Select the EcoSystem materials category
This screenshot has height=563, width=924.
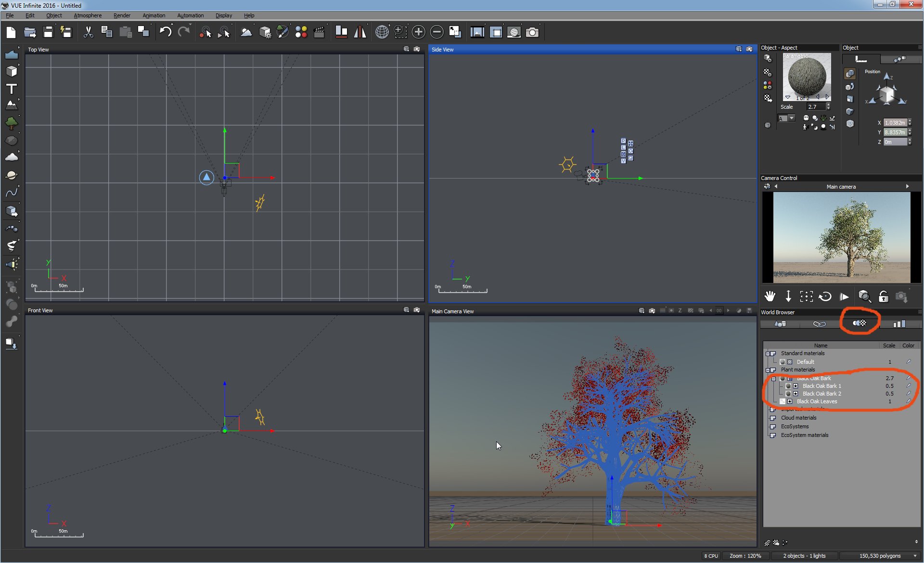tap(804, 435)
